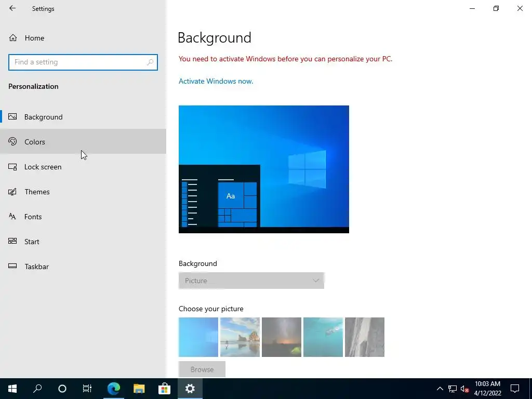Screen dimensions: 532x399
Task: Click the Taskbar settings icon in sidebar
Action: (12, 266)
